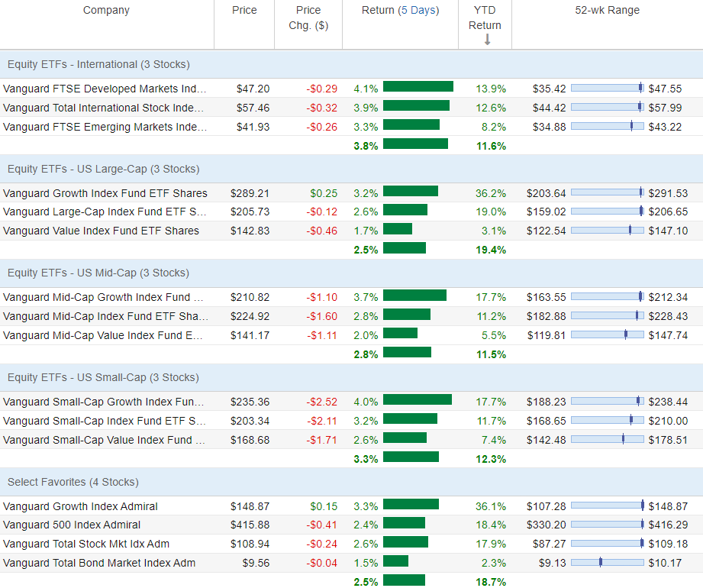
Task: Click the $415.88 price cell
Action: pyautogui.click(x=250, y=525)
